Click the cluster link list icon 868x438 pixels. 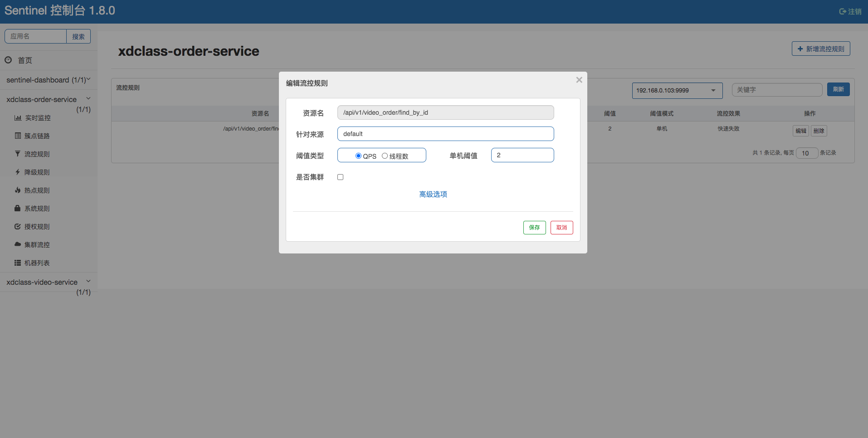click(18, 136)
